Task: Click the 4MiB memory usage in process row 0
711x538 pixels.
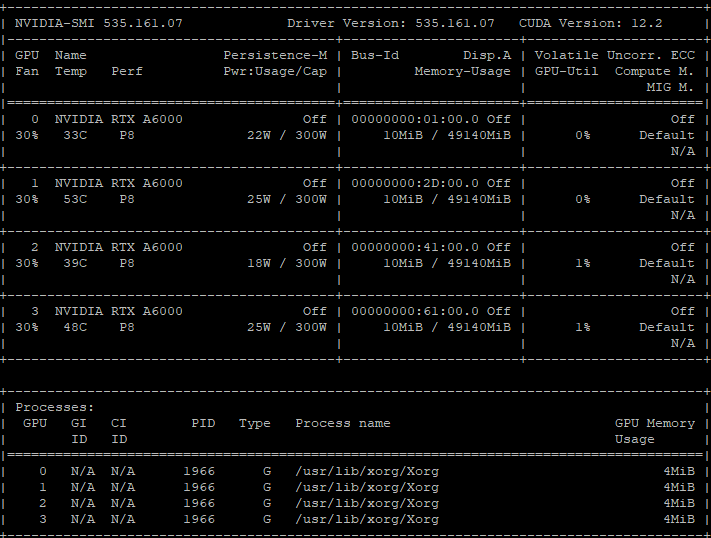Action: point(679,471)
